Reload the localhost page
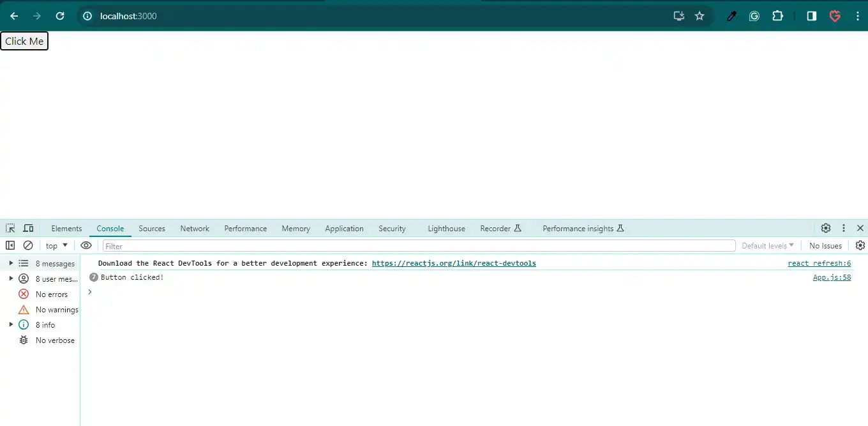Image resolution: width=868 pixels, height=426 pixels. pos(60,16)
